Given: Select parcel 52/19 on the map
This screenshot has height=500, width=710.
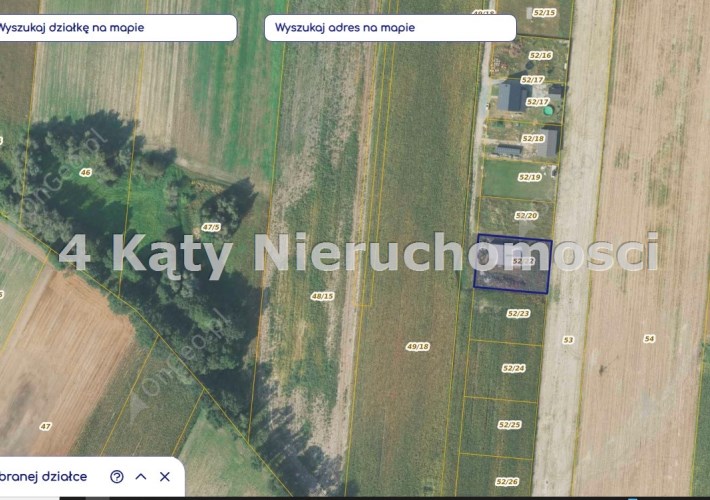Looking at the screenshot, I should tap(529, 177).
